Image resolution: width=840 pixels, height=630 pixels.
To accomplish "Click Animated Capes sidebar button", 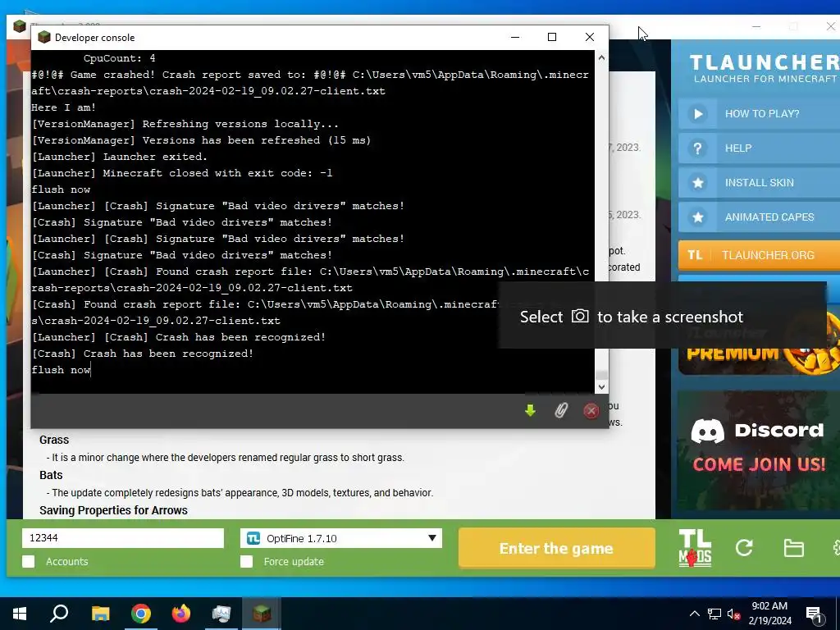I will point(759,217).
